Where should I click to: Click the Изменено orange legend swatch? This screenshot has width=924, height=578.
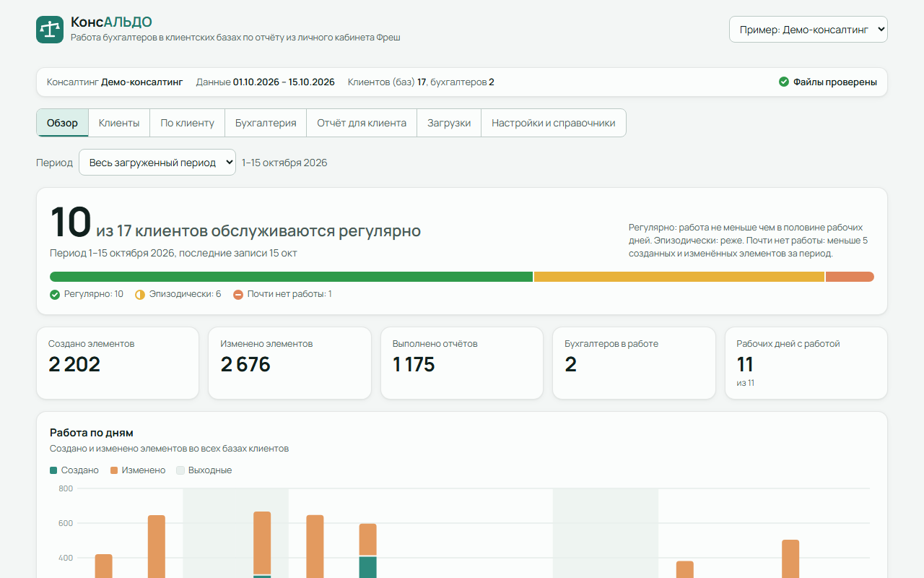tap(114, 470)
